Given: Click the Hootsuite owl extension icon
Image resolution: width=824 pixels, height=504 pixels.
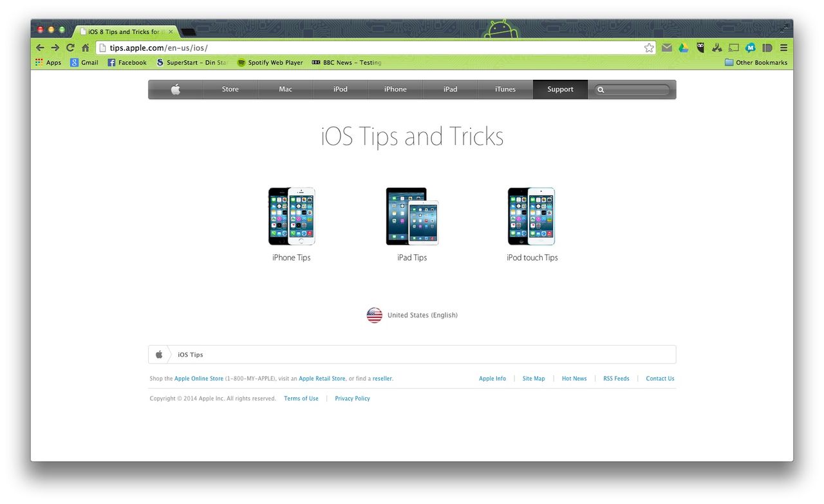Looking at the screenshot, I should (x=700, y=48).
